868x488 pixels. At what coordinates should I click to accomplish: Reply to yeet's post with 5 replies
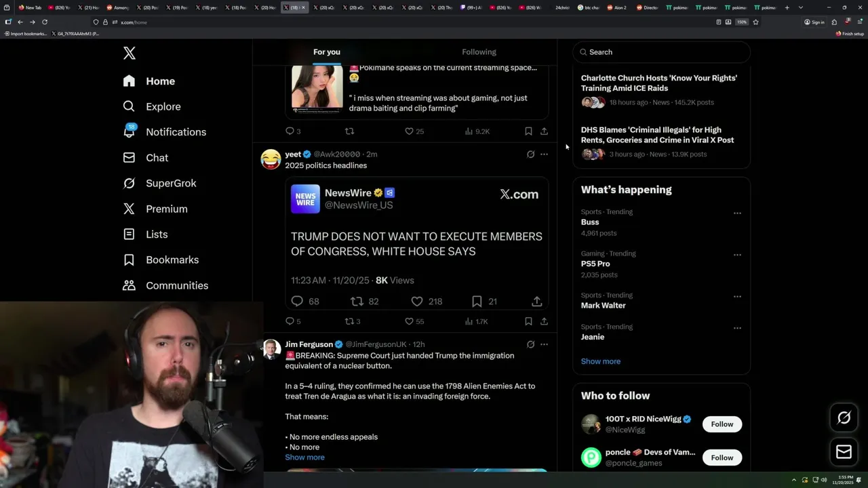click(293, 321)
